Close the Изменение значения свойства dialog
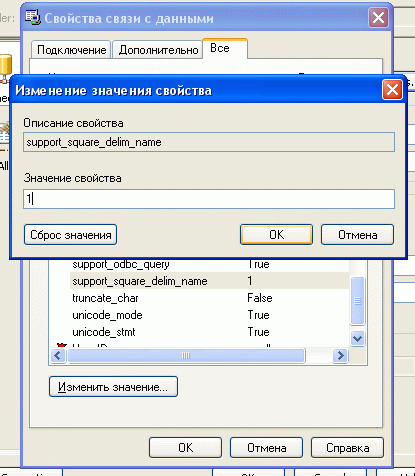Image resolution: width=415 pixels, height=476 pixels. (392, 90)
